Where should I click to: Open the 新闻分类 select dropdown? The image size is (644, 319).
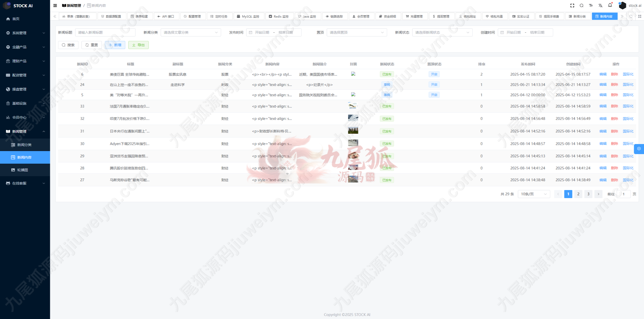click(x=190, y=32)
